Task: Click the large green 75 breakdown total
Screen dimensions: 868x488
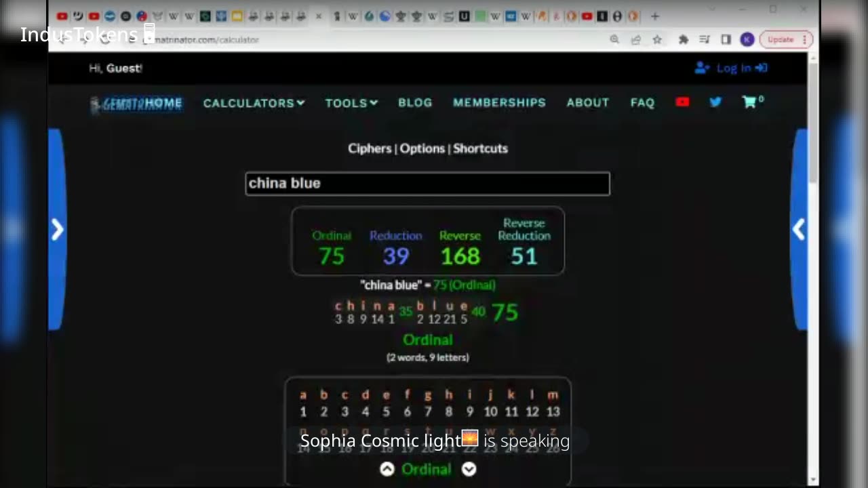Action: 505,312
